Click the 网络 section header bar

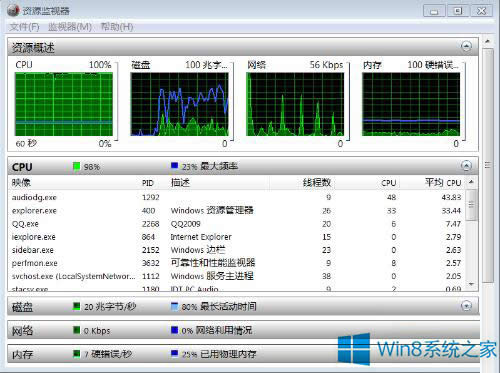(243, 330)
